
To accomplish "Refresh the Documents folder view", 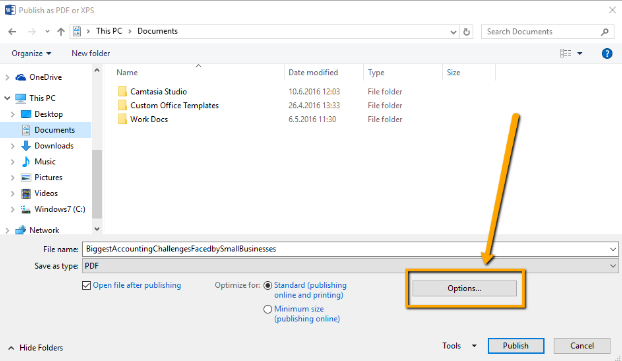I will tap(466, 32).
